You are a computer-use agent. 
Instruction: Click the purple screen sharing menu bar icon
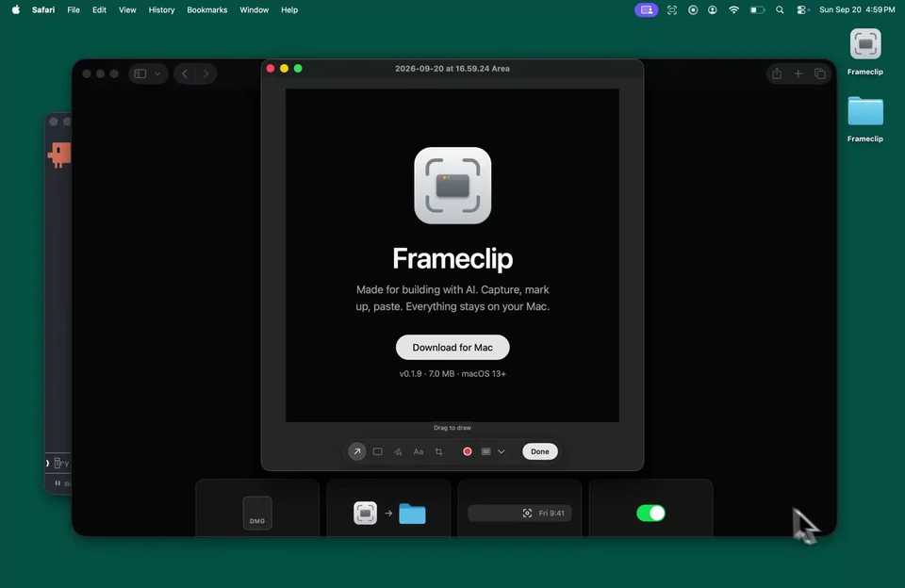click(647, 9)
